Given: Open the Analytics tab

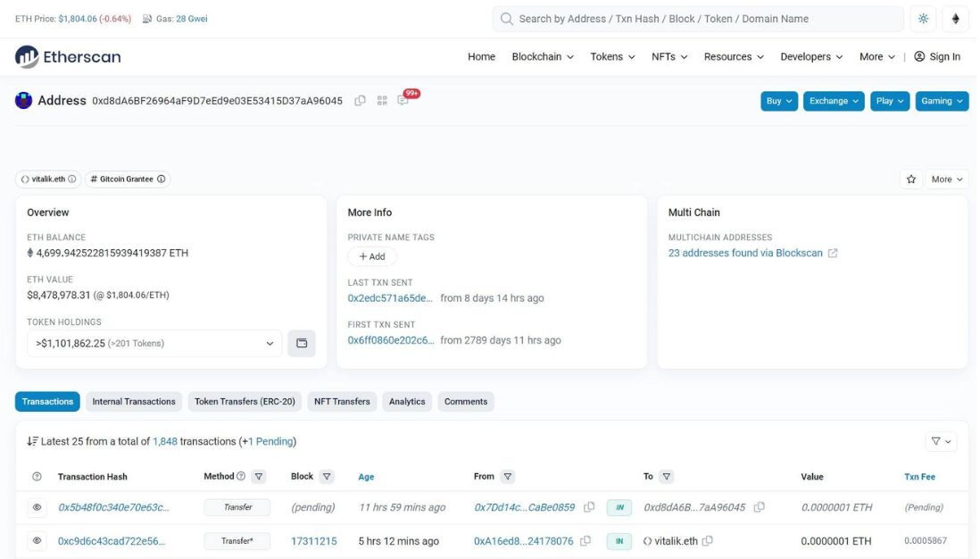Looking at the screenshot, I should pos(407,402).
